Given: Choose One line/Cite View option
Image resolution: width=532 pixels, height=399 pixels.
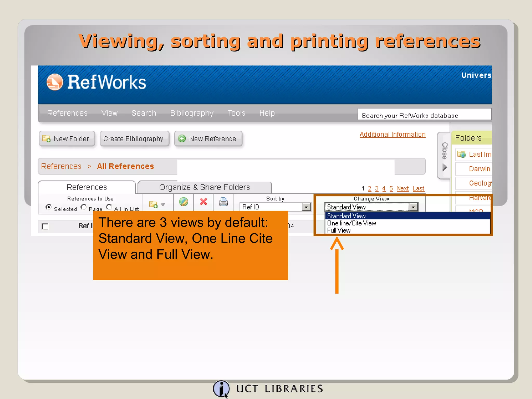Looking at the screenshot, I should [x=407, y=223].
